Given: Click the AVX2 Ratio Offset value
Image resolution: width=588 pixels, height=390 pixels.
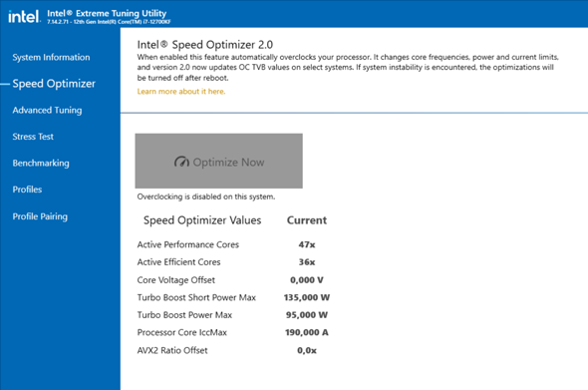Looking at the screenshot, I should coord(307,350).
